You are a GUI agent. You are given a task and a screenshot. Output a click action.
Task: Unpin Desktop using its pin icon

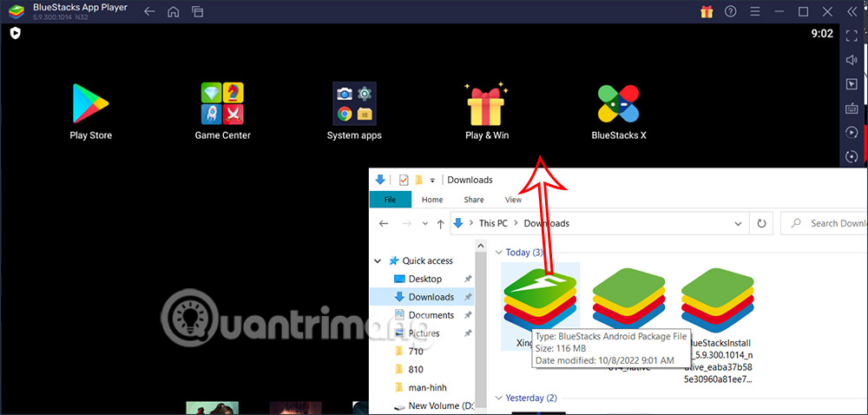[x=468, y=279]
